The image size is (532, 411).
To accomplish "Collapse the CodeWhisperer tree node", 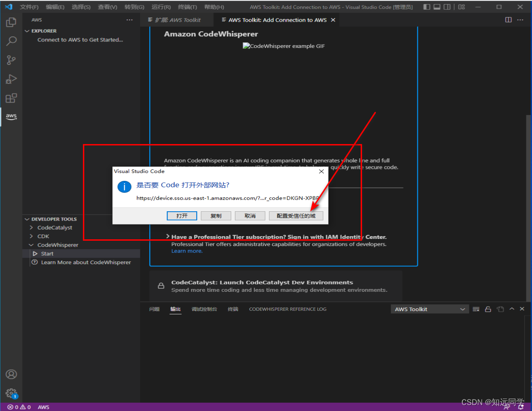I will tap(31, 245).
